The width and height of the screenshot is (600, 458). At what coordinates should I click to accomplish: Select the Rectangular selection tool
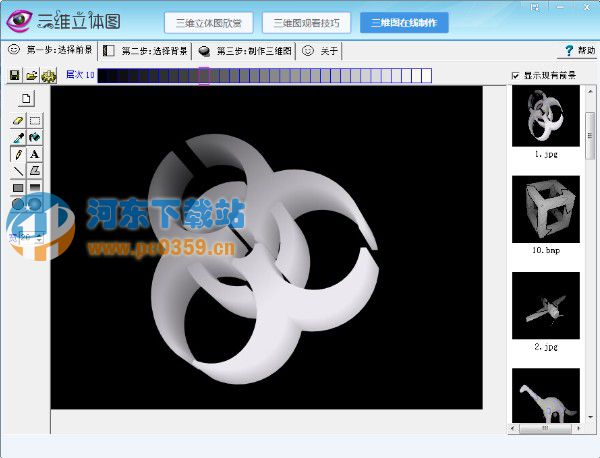coord(35,121)
